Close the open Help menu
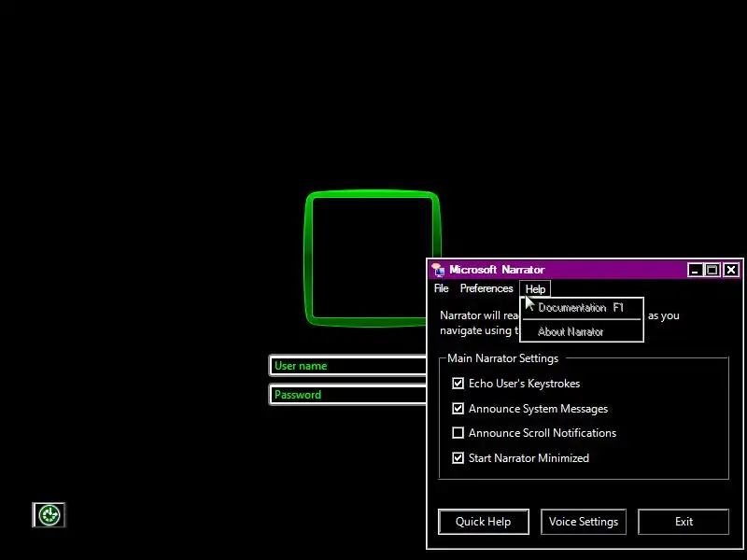747x560 pixels. [535, 288]
